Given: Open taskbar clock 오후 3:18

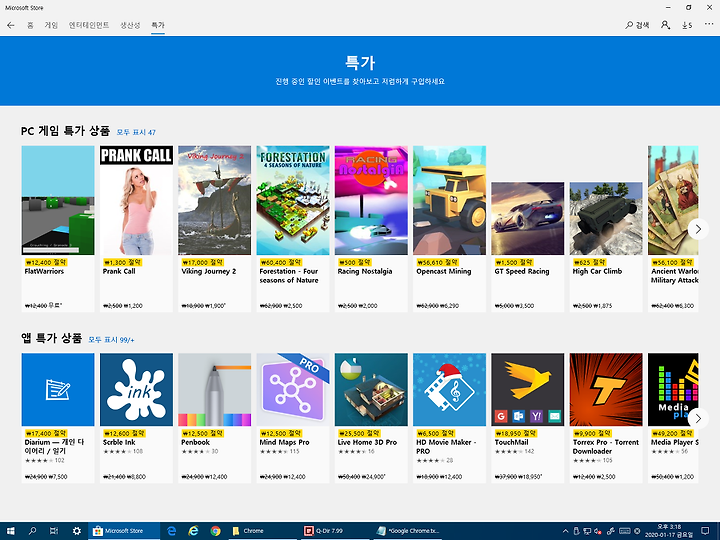Looking at the screenshot, I should (x=669, y=531).
